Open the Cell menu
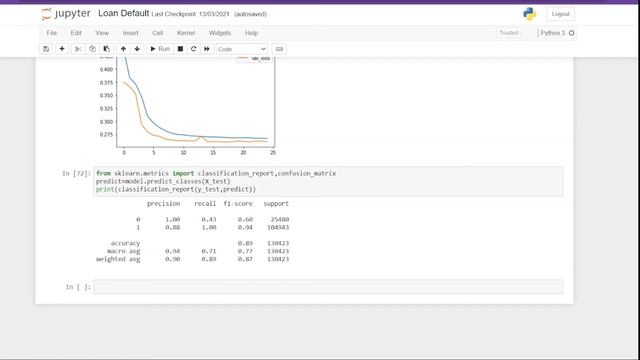This screenshot has height=360, width=640. click(158, 33)
